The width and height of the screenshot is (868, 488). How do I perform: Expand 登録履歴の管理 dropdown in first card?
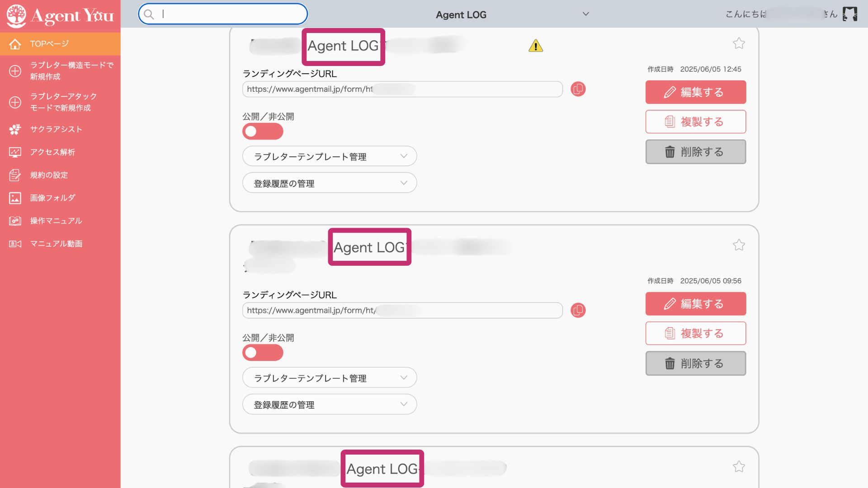click(329, 183)
